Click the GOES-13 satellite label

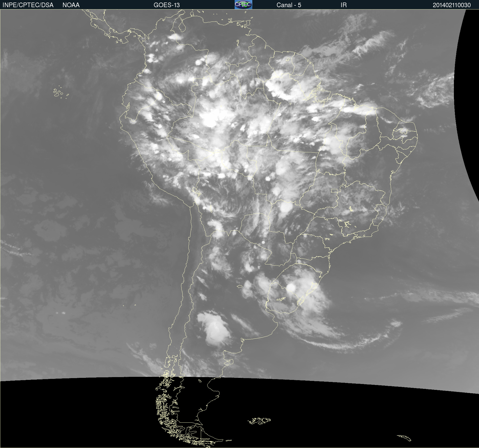pos(167,5)
